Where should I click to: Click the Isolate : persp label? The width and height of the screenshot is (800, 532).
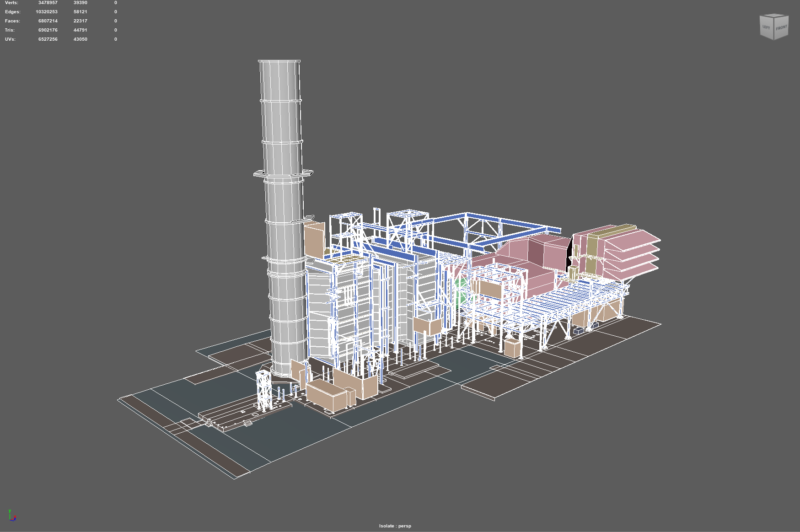pyautogui.click(x=395, y=526)
